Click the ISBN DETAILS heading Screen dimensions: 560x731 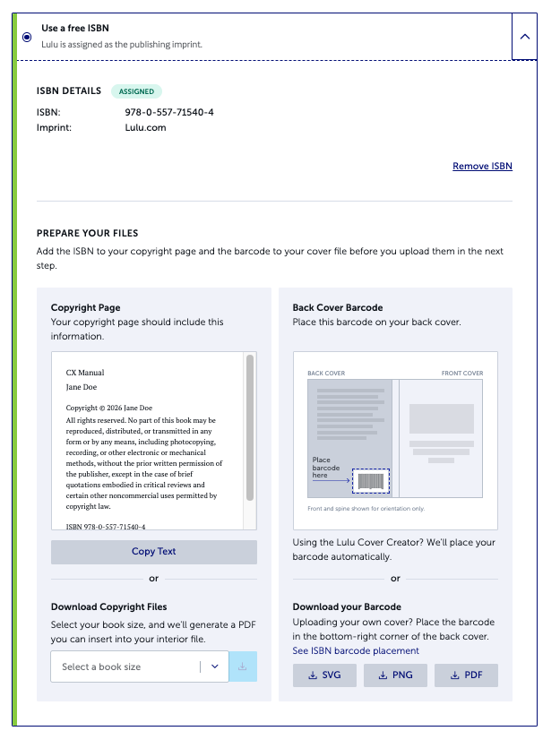point(68,90)
